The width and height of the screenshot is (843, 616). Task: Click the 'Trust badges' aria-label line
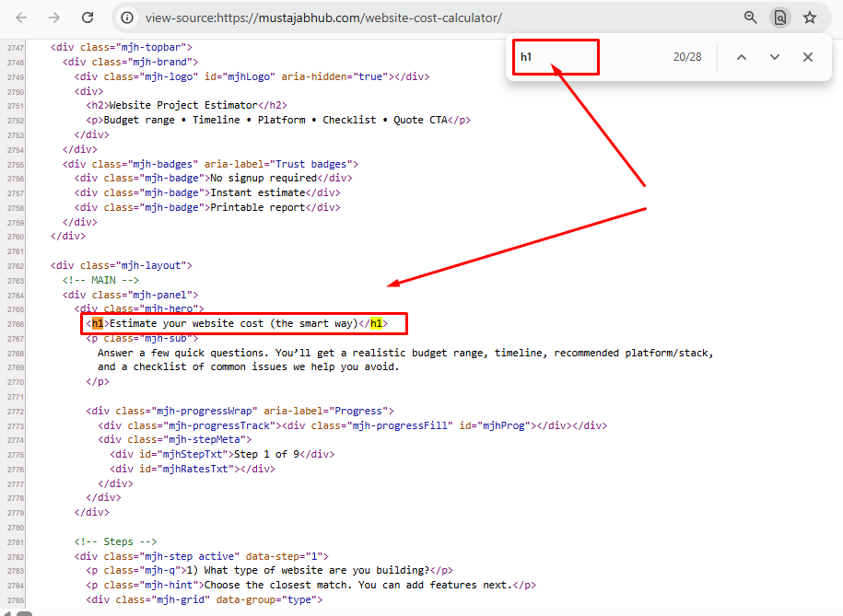pos(210,164)
